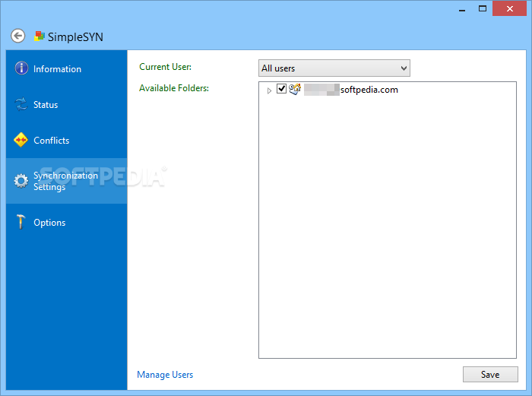Click the Current User label

165,67
